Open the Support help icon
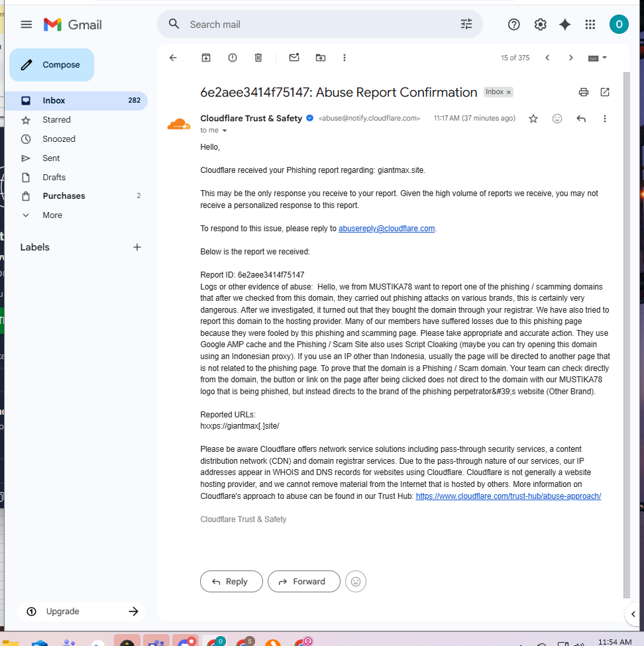Image resolution: width=644 pixels, height=646 pixels. 513,25
